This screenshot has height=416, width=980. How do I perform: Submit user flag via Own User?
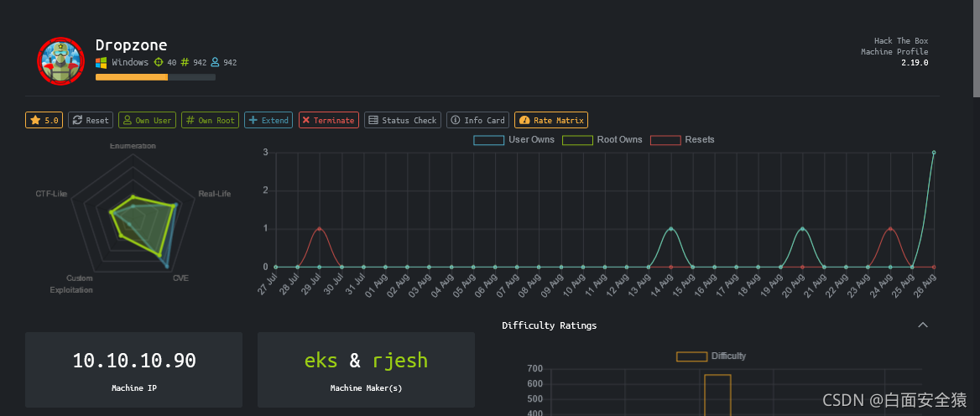147,120
